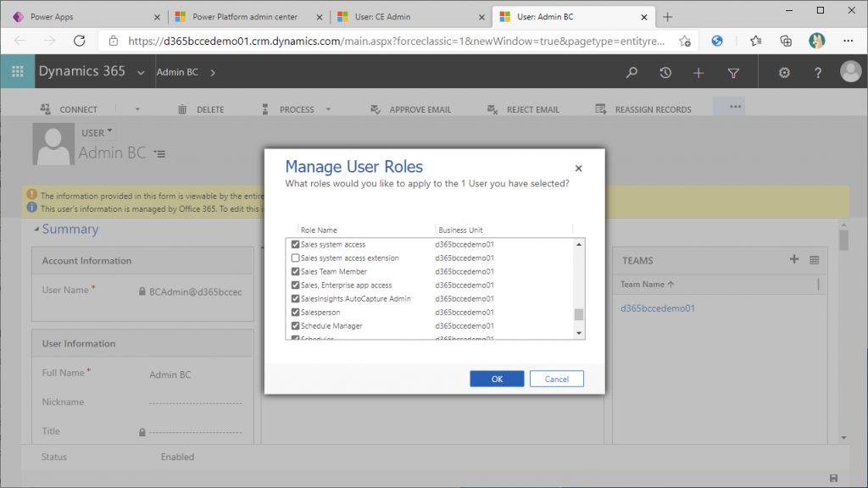Open the d365bccedemo01 team link
This screenshot has width=868, height=488.
tap(657, 308)
